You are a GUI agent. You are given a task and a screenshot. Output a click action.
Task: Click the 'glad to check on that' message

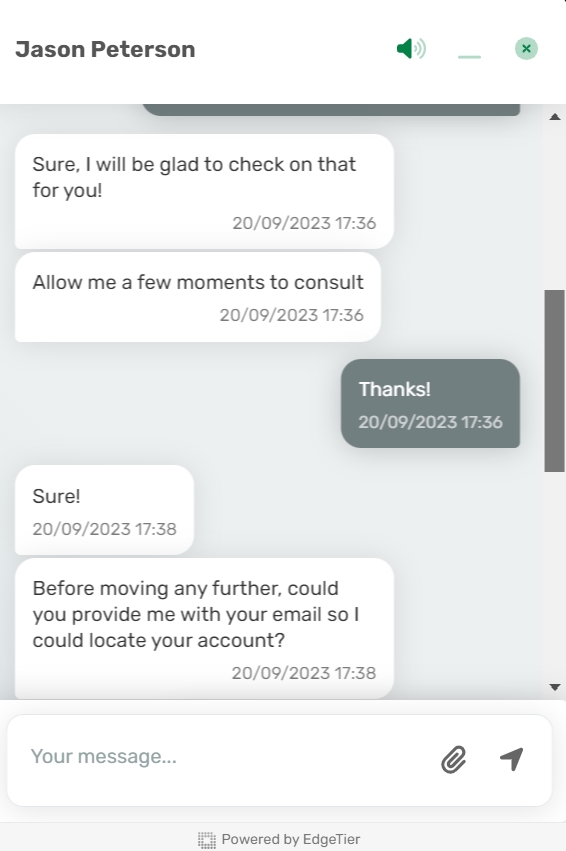point(204,191)
